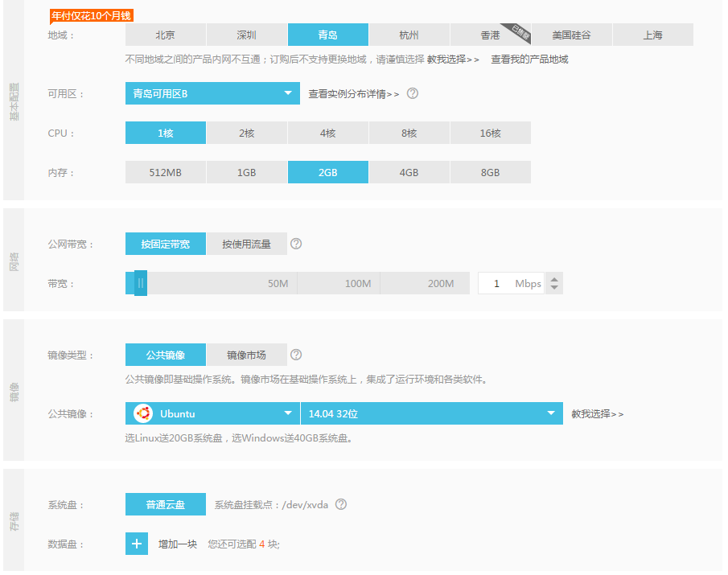Select 普通云盘 system disk type
The image size is (728, 575).
point(166,505)
